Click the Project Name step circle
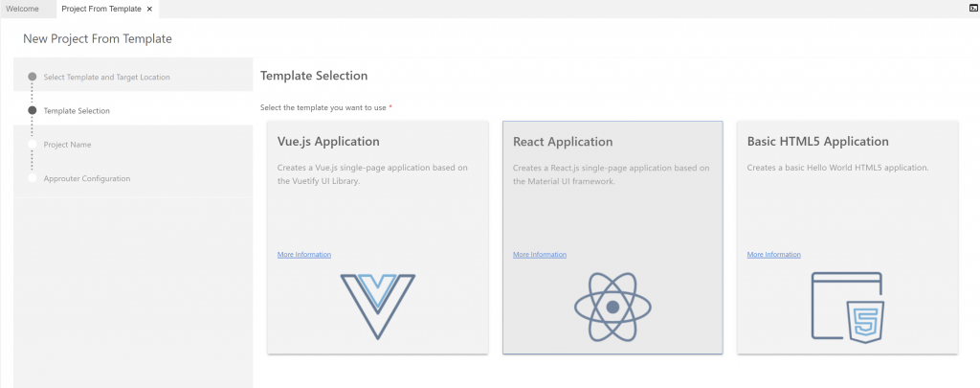Screen dimensions: 980x388 [33, 145]
